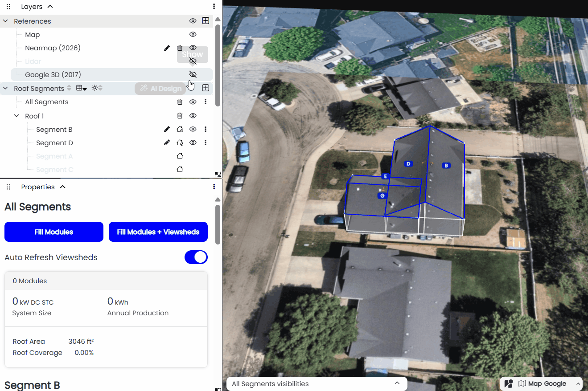The width and height of the screenshot is (588, 391).
Task: Open more options for Segment B
Action: [206, 129]
